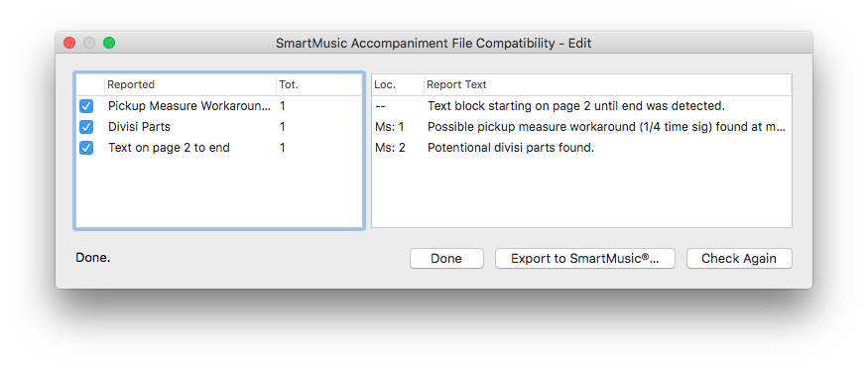Click the Report Text column header
The image size is (868, 368).
coord(608,84)
